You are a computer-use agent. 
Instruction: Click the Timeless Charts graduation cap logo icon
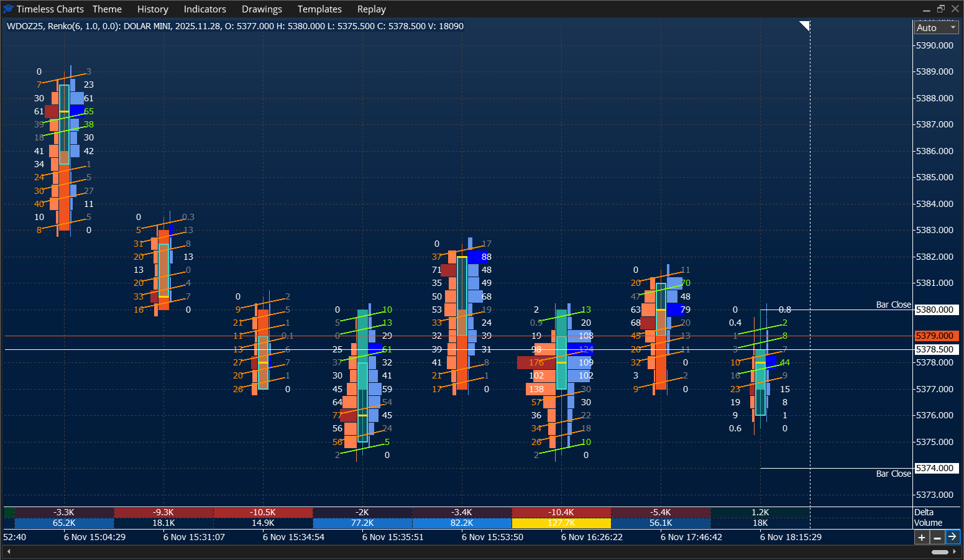click(9, 9)
